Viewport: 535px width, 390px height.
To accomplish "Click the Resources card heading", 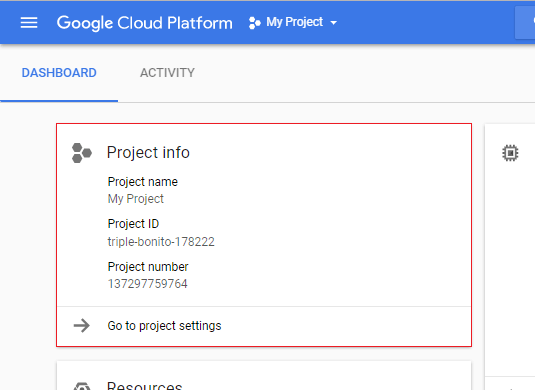I will 145,386.
